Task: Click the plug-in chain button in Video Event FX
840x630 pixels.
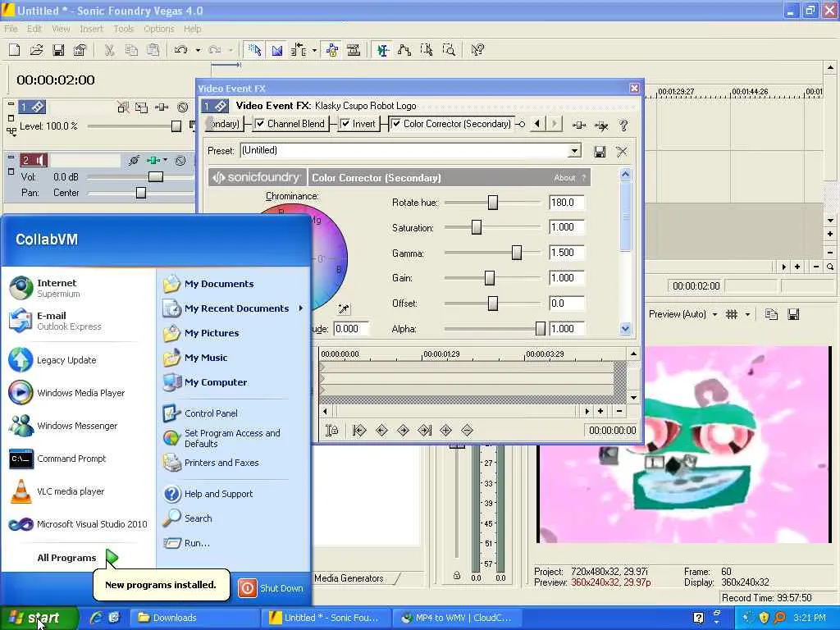Action: pos(579,125)
